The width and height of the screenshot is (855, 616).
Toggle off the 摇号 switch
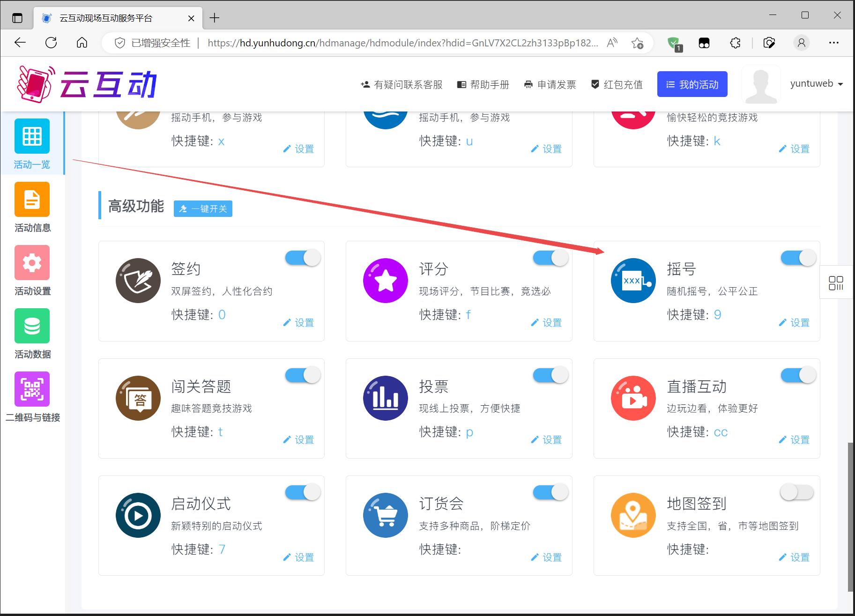pyautogui.click(x=798, y=258)
